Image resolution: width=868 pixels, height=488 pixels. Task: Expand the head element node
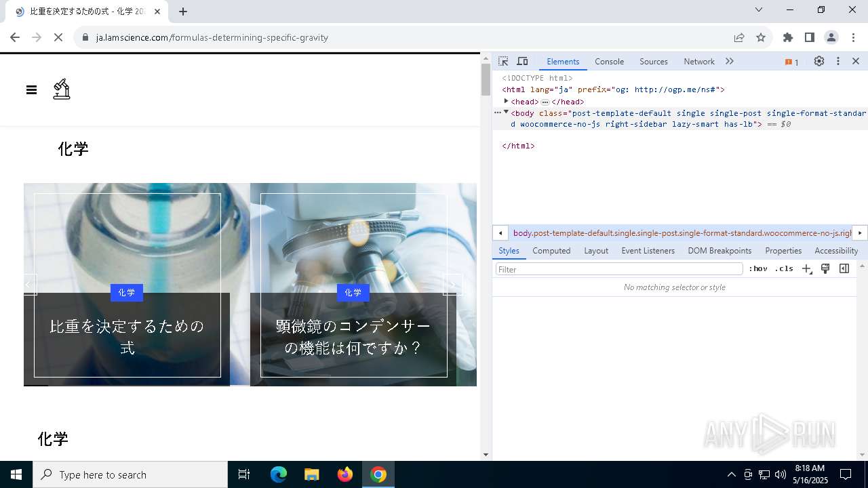pyautogui.click(x=506, y=101)
